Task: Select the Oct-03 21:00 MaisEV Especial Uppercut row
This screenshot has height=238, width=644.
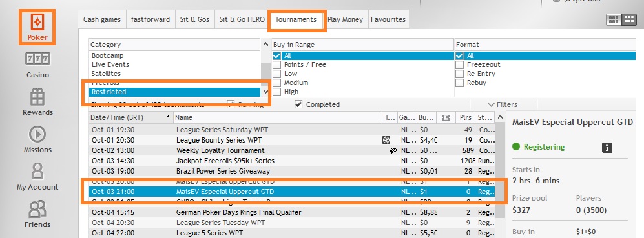Action: [x=292, y=192]
